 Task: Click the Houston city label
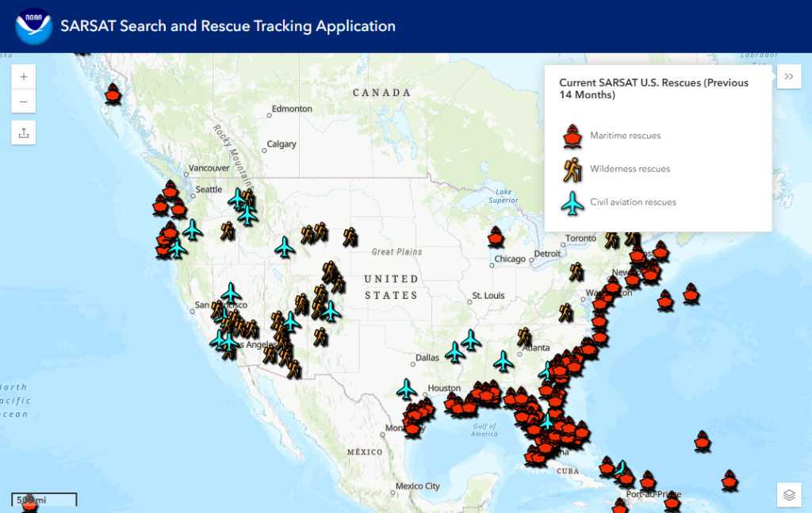[x=444, y=389]
